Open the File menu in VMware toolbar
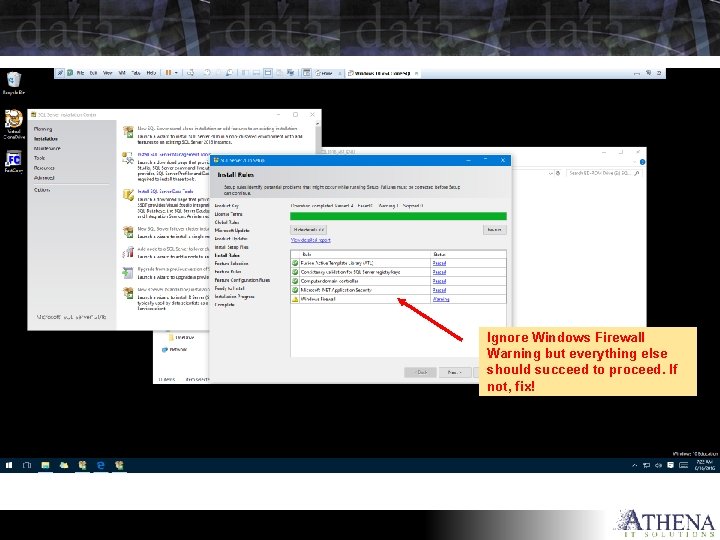 click(x=80, y=73)
